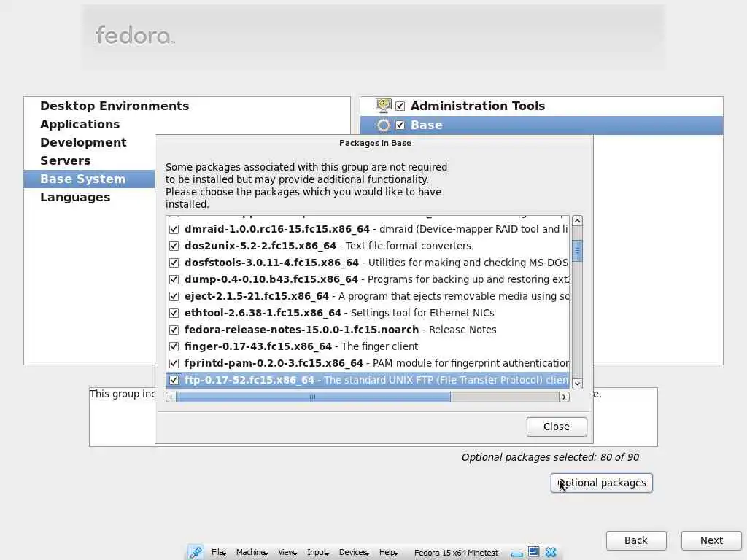
Task: Uncheck the fedora-release-notes checkbox
Action: (x=174, y=330)
